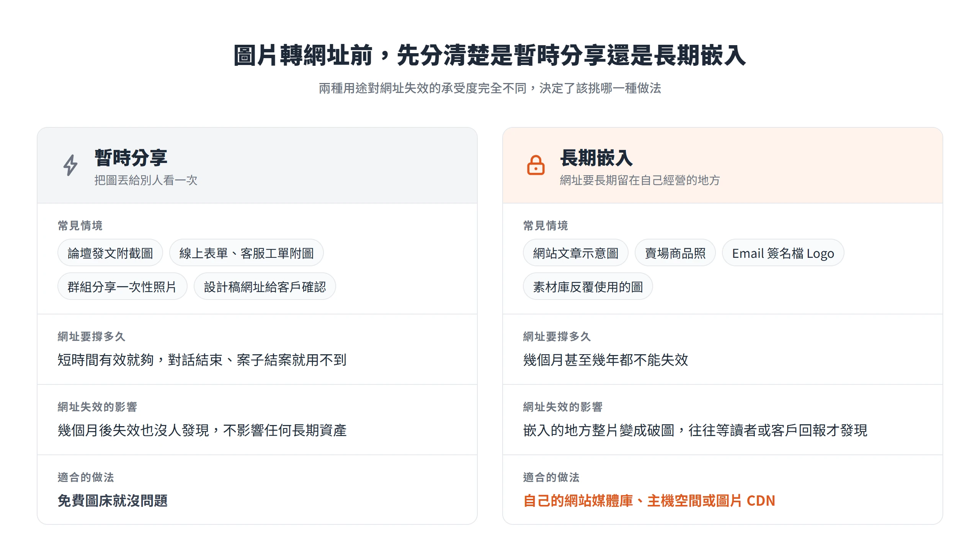Select the 線上表單、客服工單附圖 tag
Viewport: 980px width, 534px height.
[x=247, y=253]
